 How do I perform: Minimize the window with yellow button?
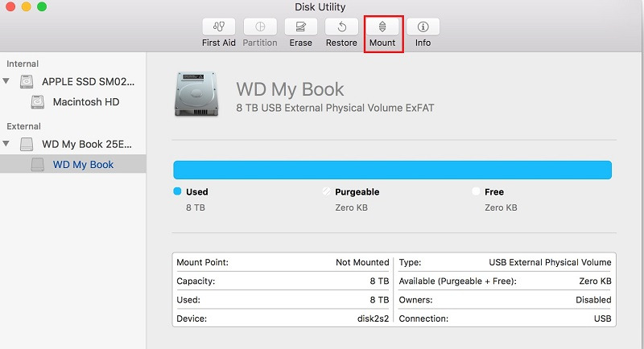[x=26, y=6]
